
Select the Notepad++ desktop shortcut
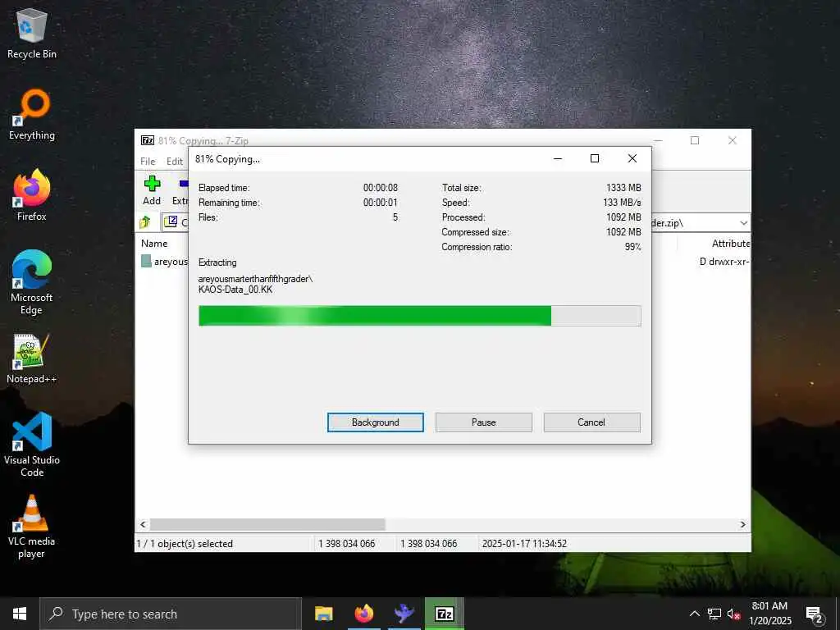32,359
